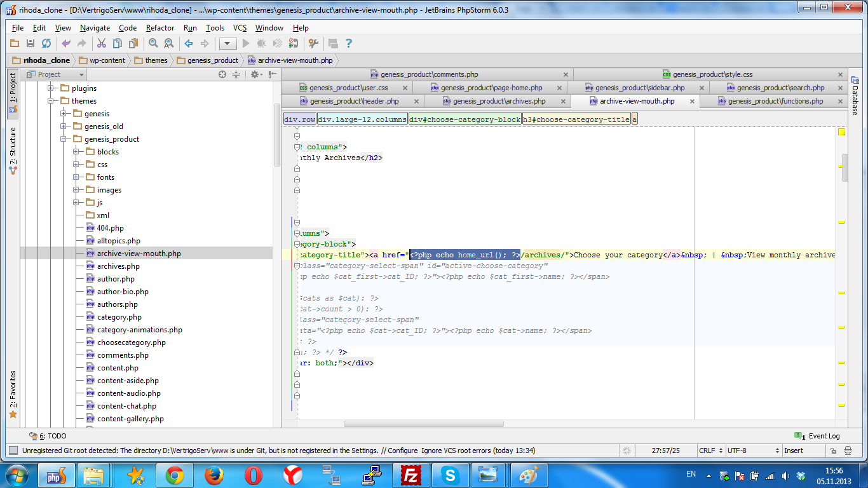868x488 pixels.
Task: Click the Synchronize refresh icon
Action: coord(46,43)
